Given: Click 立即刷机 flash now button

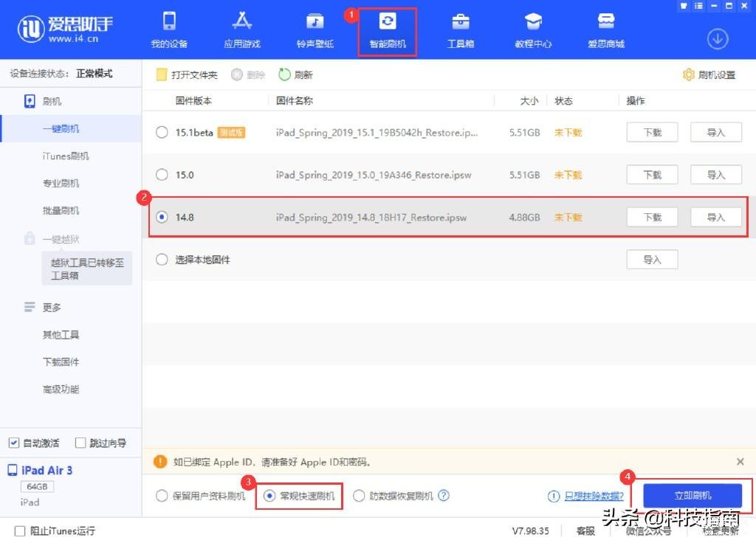Looking at the screenshot, I should (693, 495).
